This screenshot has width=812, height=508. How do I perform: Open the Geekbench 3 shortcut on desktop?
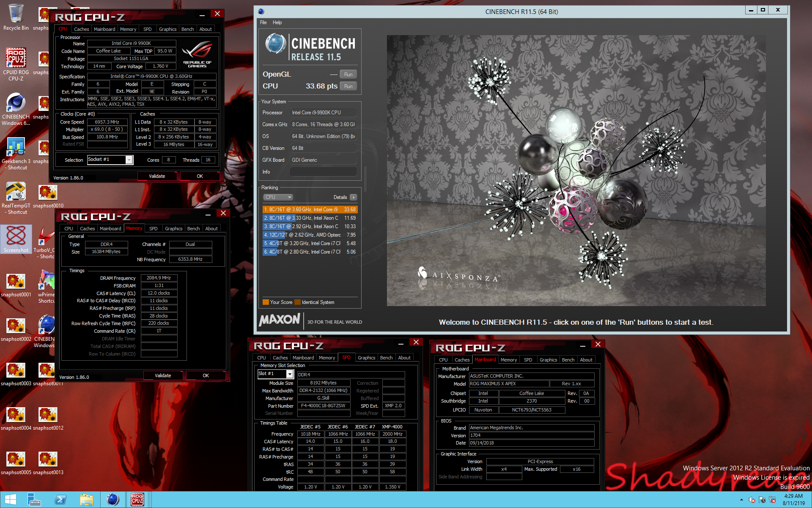[16, 154]
